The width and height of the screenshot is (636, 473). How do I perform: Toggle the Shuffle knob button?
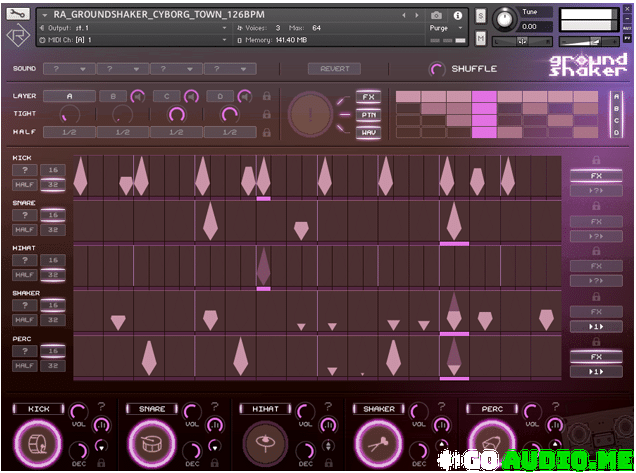coord(437,69)
